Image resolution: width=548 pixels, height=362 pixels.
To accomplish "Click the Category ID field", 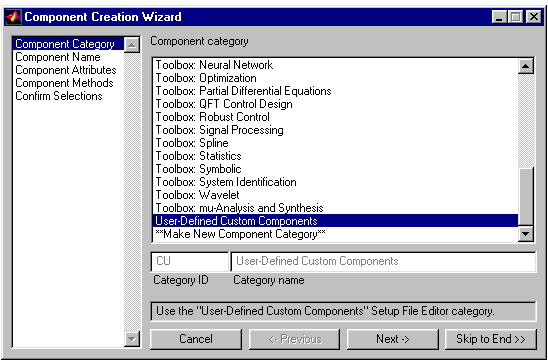I will point(190,261).
